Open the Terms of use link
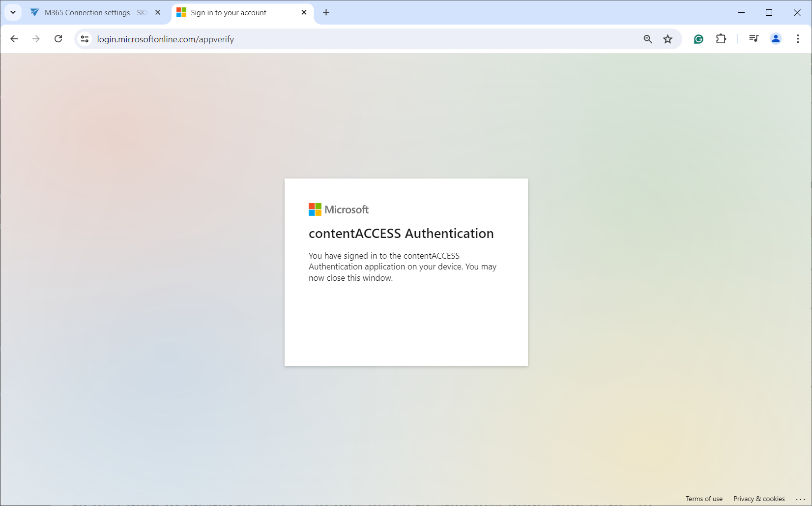 click(704, 499)
